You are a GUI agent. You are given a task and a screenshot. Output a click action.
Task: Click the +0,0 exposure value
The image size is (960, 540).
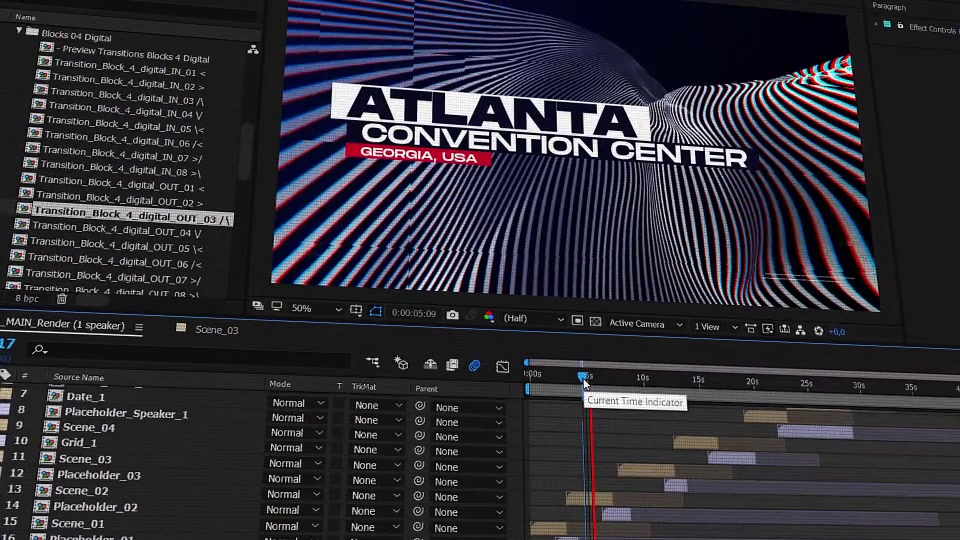click(836, 332)
